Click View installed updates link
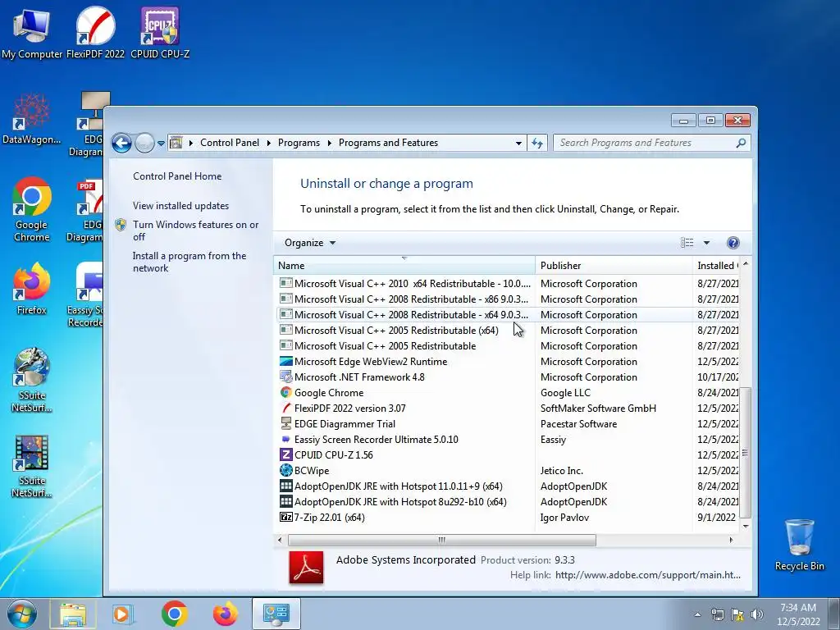 pyautogui.click(x=180, y=206)
